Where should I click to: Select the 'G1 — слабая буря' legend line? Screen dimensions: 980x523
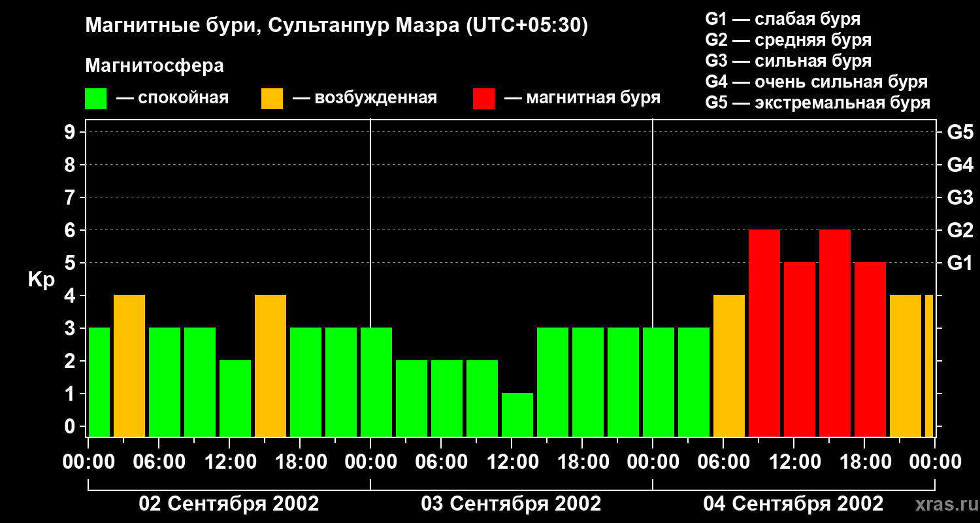(783, 19)
